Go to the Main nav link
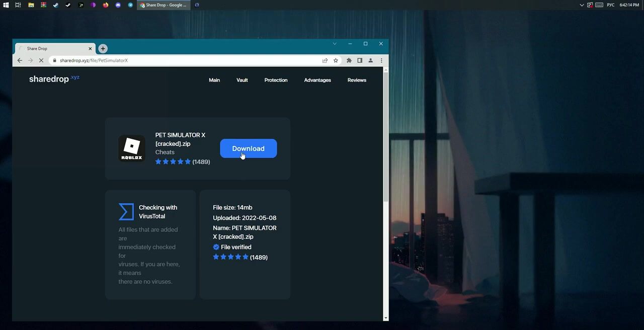This screenshot has width=644, height=330. [x=214, y=80]
